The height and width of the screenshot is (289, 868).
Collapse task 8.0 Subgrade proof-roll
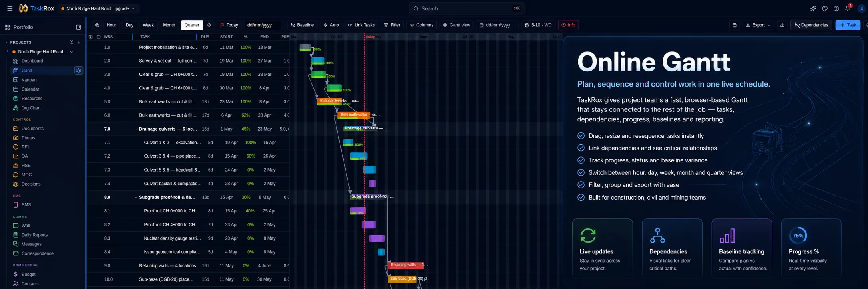click(136, 197)
